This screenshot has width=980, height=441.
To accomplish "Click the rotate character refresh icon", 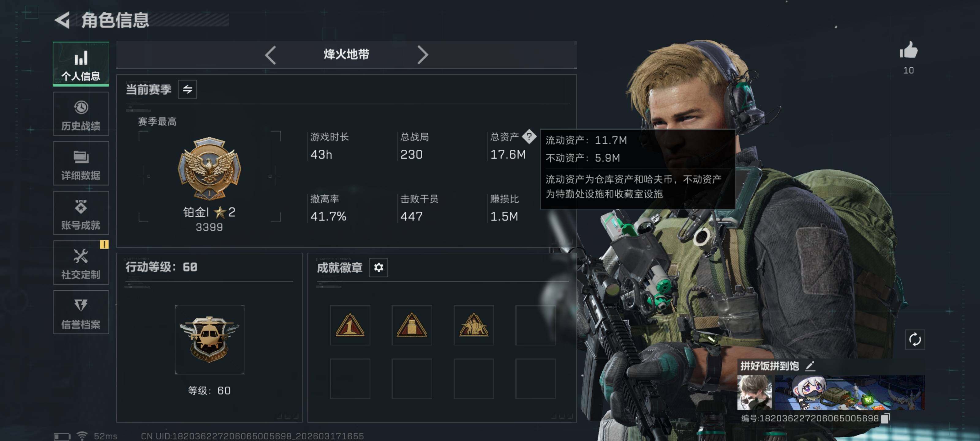I will click(914, 339).
